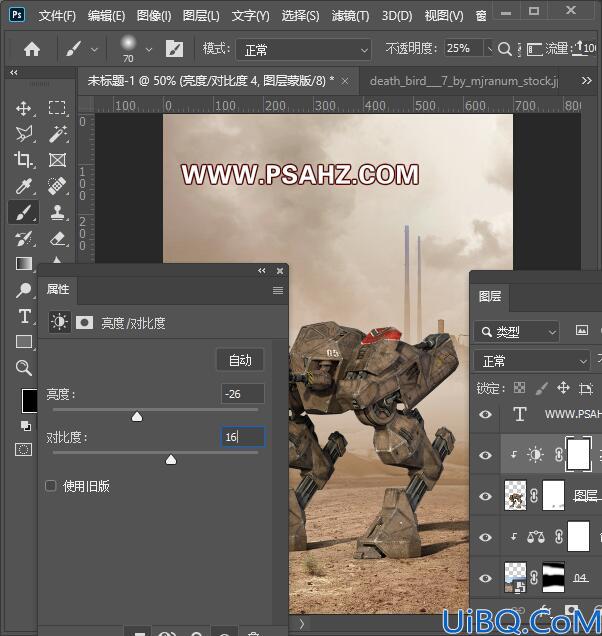The image size is (602, 636).
Task: Click the Home icon in options bar
Action: click(x=32, y=49)
